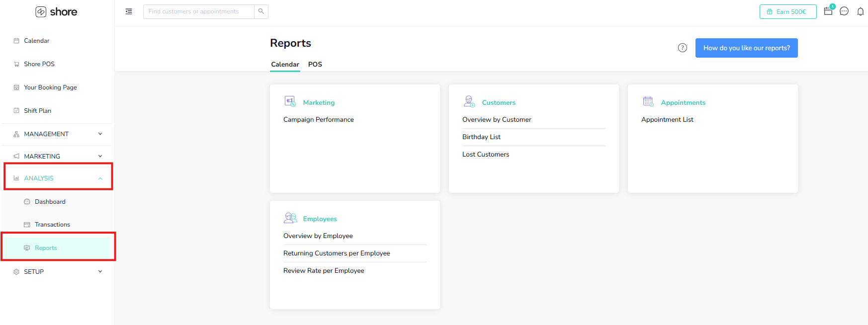Click the help question mark icon

point(683,48)
